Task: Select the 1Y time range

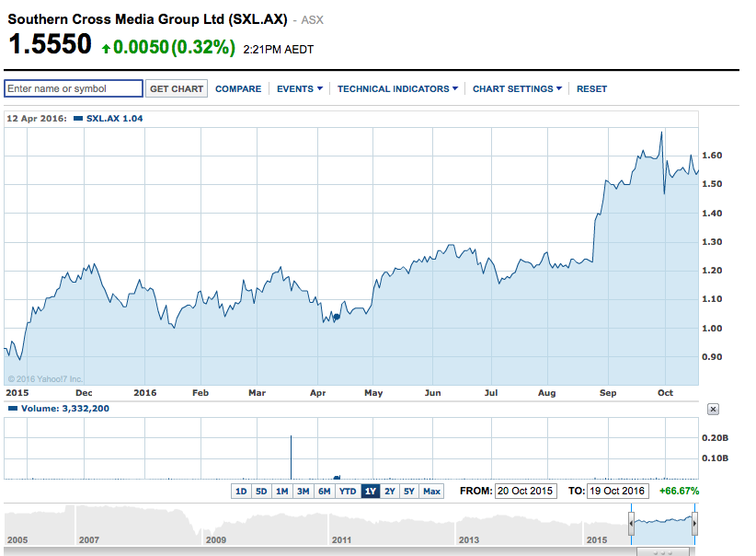Action: (371, 492)
